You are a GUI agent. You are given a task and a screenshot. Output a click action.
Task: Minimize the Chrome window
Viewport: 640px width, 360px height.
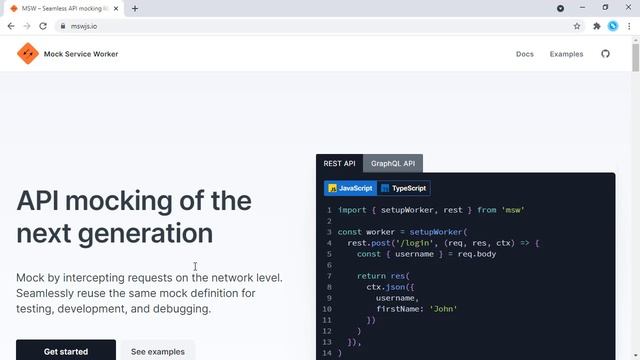(x=582, y=8)
